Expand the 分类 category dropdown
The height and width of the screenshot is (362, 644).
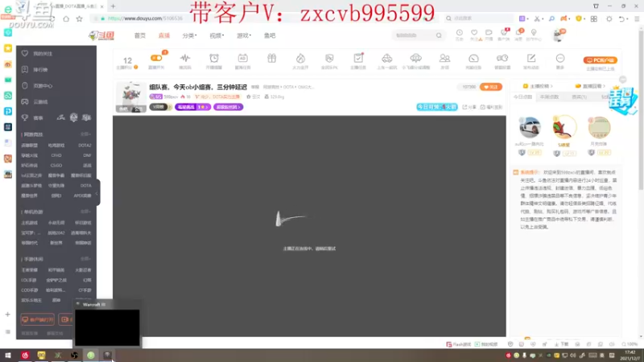(189, 35)
